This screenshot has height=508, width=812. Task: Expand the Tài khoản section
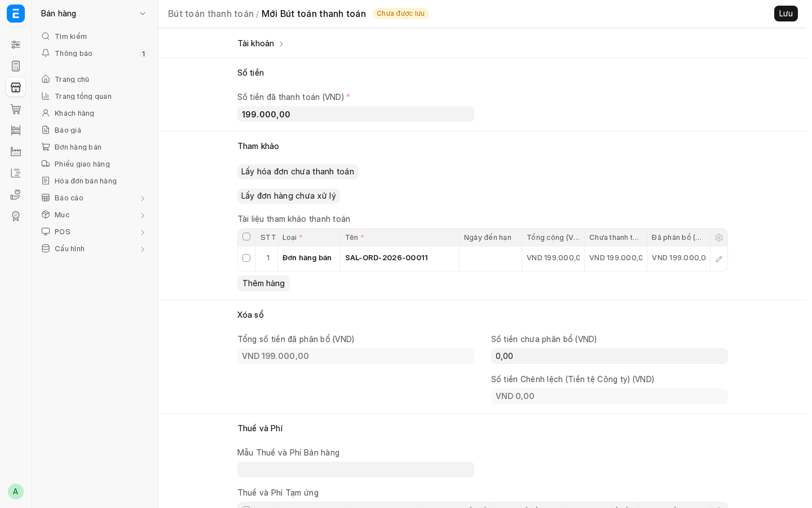tap(261, 43)
